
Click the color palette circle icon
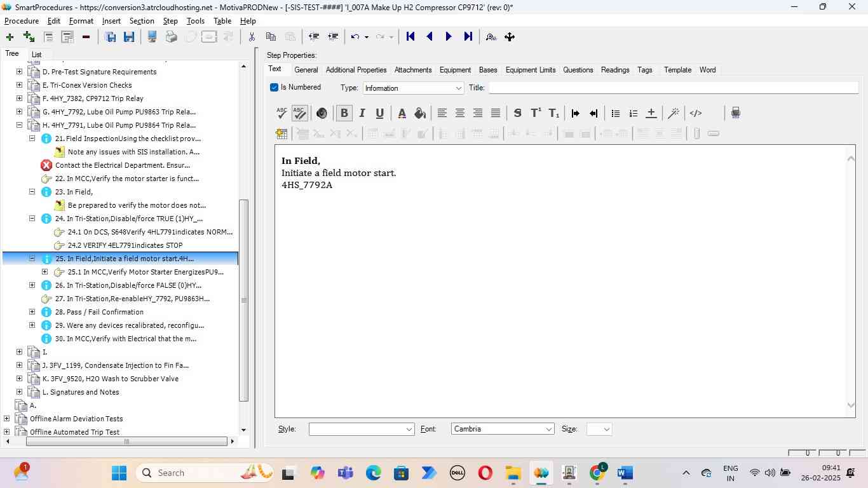point(322,113)
